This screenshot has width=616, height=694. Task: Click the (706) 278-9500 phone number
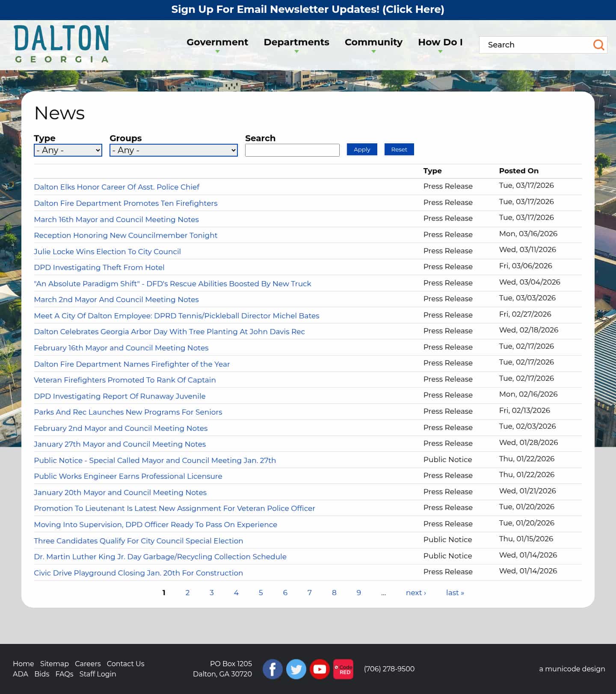click(389, 669)
